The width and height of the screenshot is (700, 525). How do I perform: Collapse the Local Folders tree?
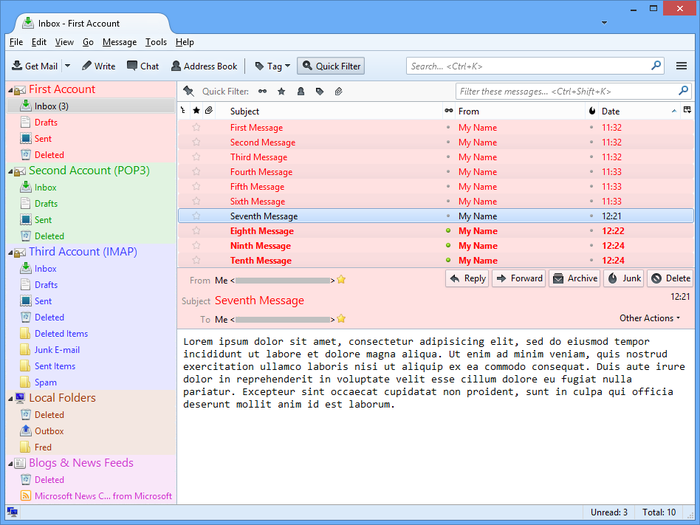coord(10,399)
